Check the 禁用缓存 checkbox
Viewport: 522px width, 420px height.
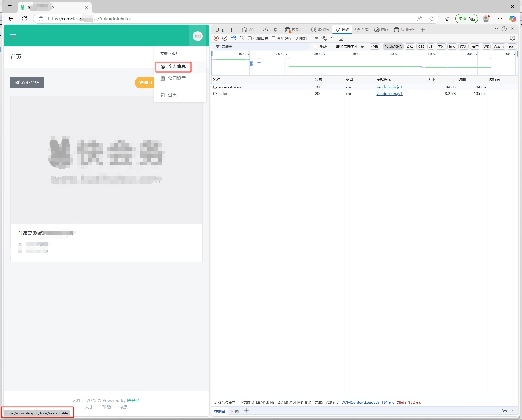pyautogui.click(x=273, y=38)
